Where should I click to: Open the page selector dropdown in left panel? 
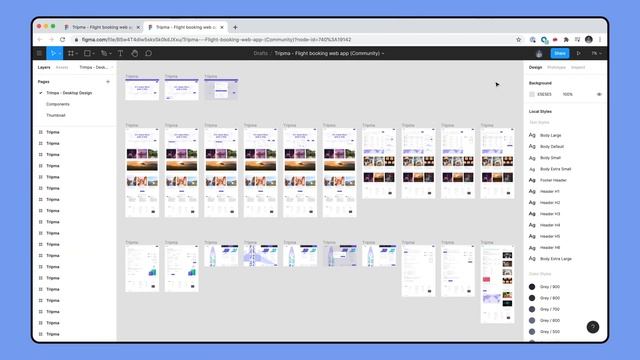coord(95,67)
